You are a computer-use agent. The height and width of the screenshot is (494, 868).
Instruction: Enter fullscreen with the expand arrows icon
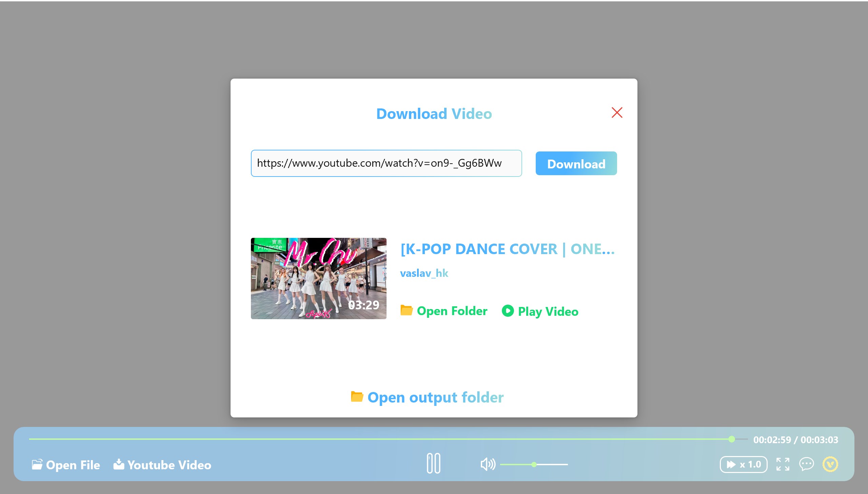(783, 464)
